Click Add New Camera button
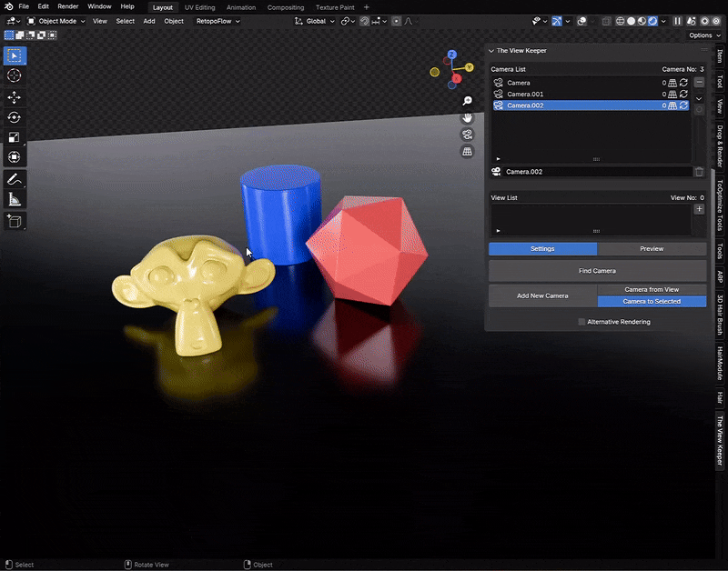728x571 pixels. coord(542,296)
